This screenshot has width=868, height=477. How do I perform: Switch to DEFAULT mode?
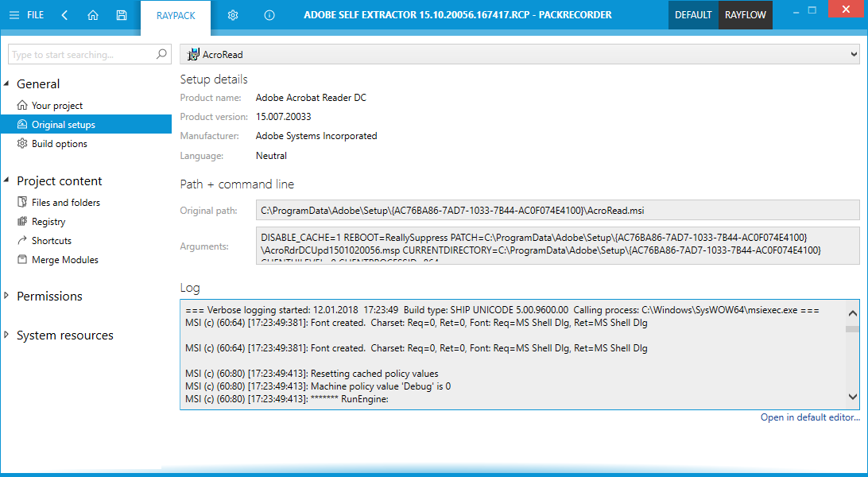pyautogui.click(x=693, y=15)
